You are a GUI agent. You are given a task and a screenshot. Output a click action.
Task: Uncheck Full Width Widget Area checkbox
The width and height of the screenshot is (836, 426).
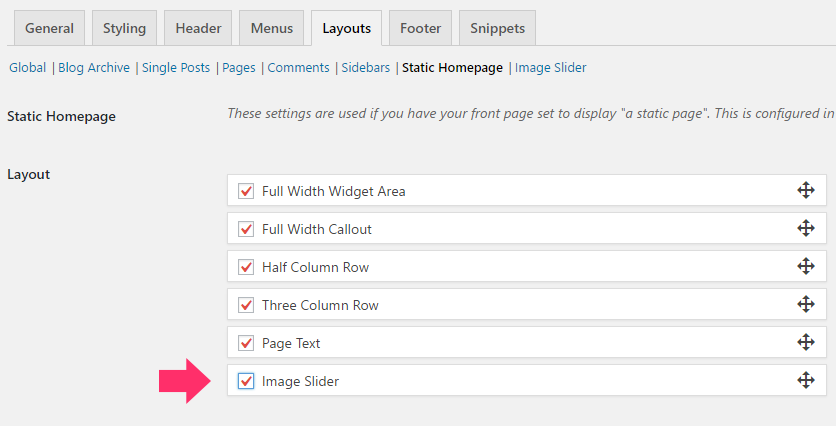pyautogui.click(x=246, y=191)
